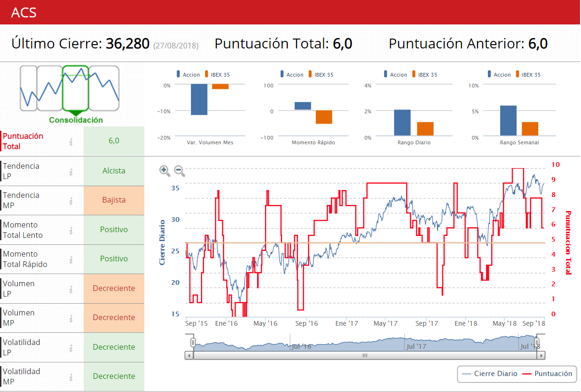Zoom out of the price chart

(179, 171)
